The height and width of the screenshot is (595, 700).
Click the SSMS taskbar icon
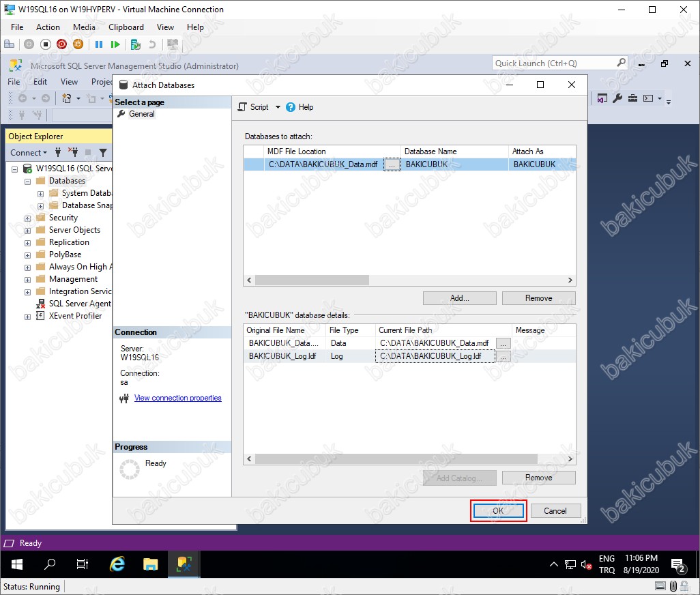(x=184, y=565)
